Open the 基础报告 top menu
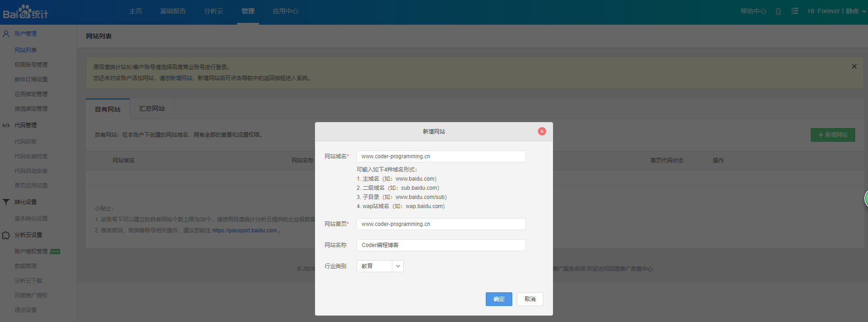 tap(173, 11)
